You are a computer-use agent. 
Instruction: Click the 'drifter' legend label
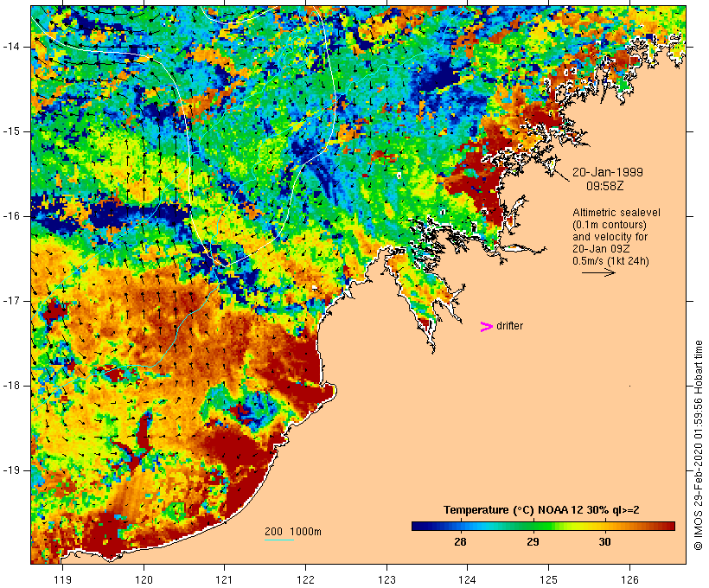pyautogui.click(x=509, y=326)
